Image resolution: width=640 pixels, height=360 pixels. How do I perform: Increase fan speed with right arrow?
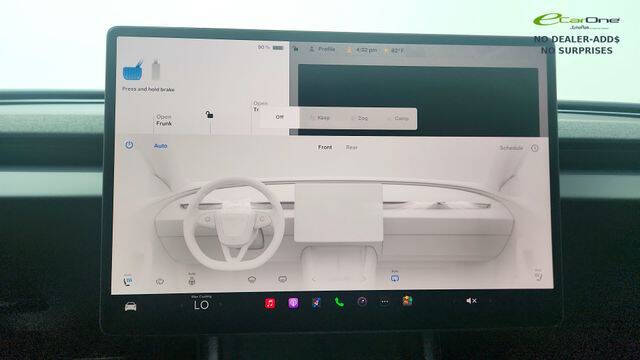click(364, 279)
